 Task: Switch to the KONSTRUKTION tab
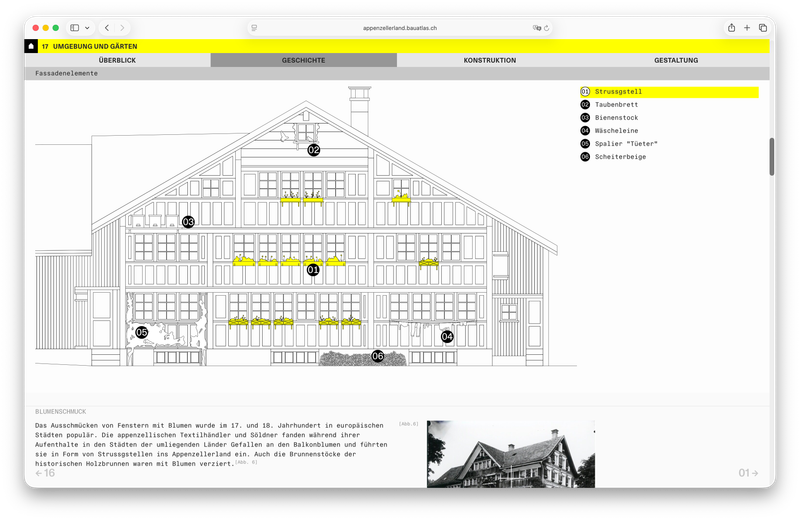click(490, 60)
